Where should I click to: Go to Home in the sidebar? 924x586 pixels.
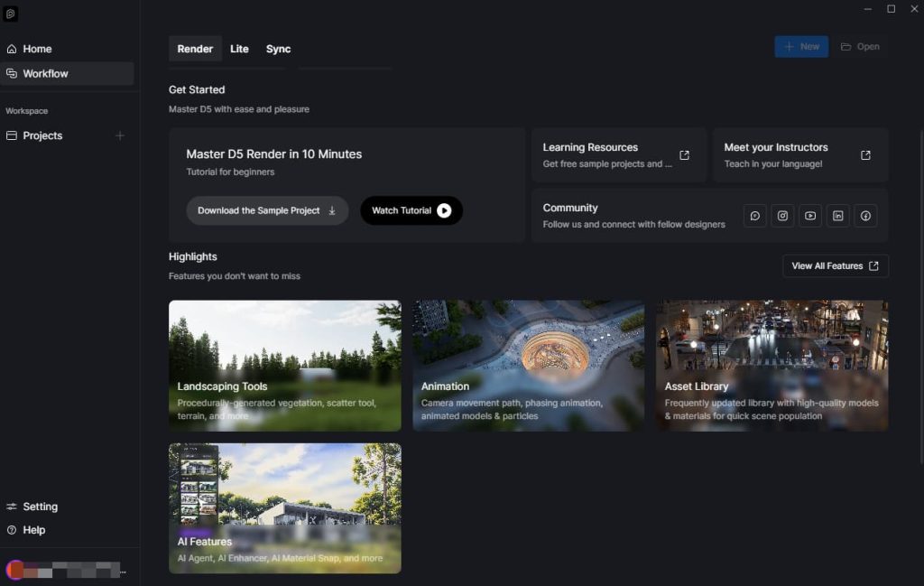coord(37,49)
